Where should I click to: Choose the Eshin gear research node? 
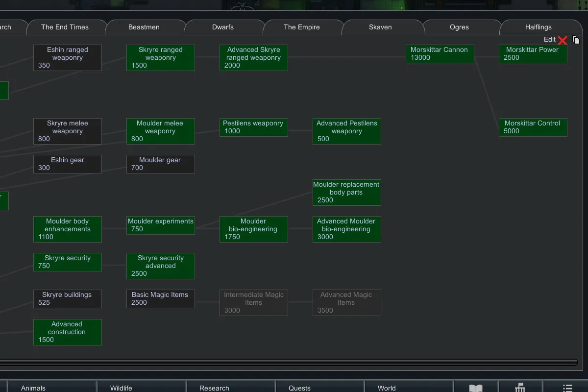tap(68, 164)
